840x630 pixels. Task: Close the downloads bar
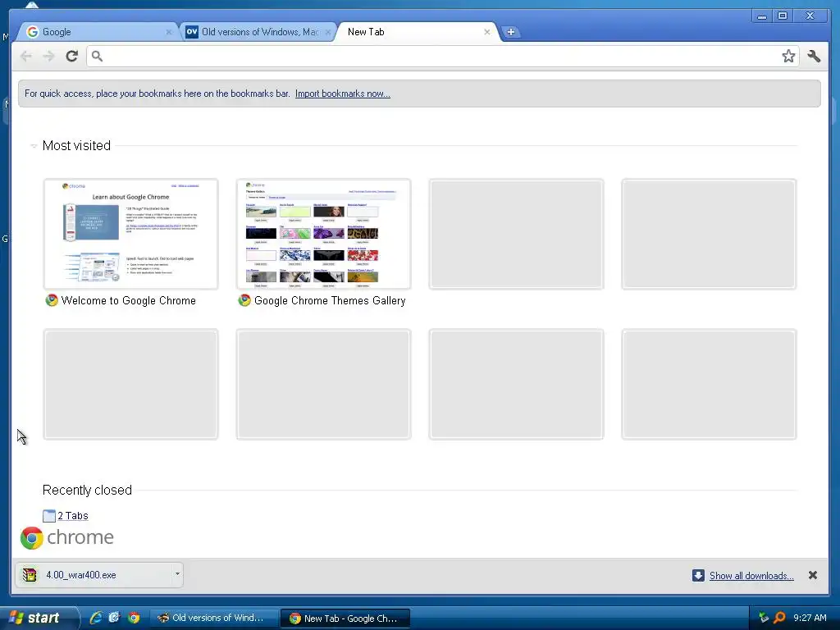(813, 575)
